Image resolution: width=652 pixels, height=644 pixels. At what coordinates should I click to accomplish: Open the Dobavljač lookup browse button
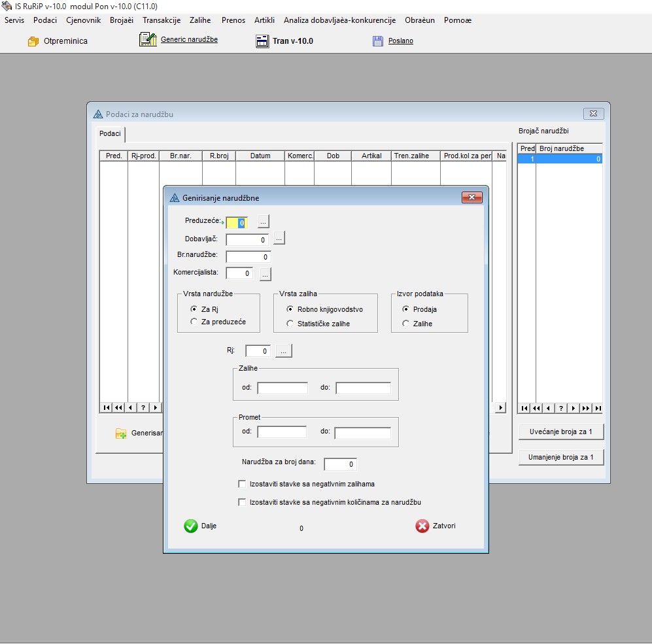click(x=279, y=239)
